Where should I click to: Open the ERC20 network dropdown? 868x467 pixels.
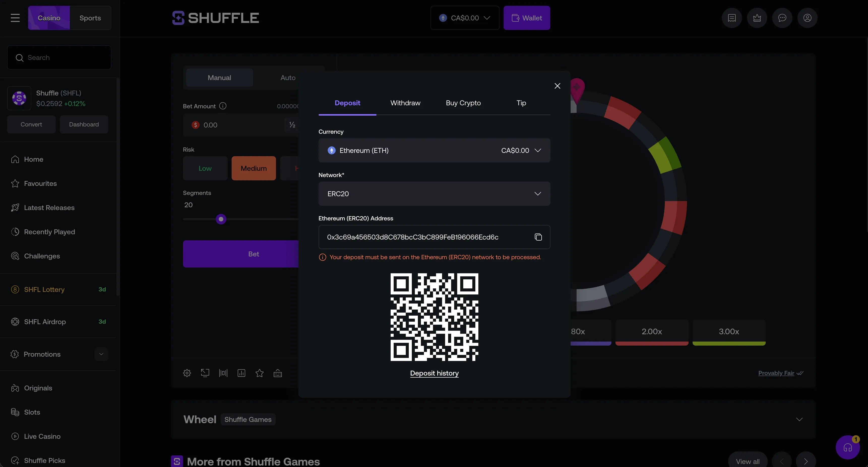tap(434, 194)
